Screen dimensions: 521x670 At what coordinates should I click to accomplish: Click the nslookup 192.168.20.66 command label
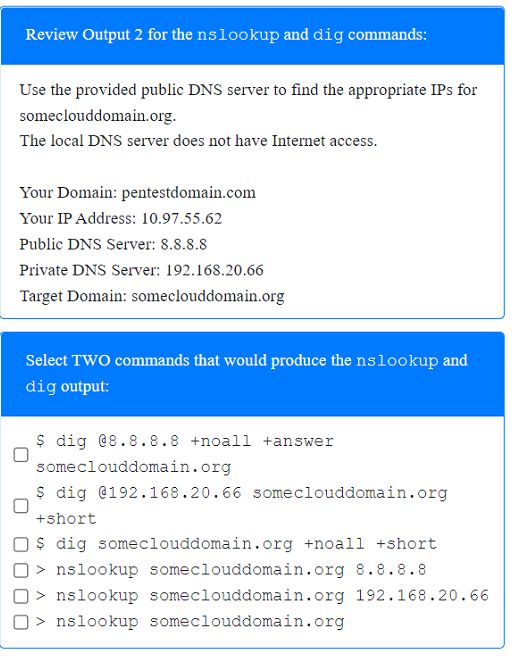(x=262, y=596)
